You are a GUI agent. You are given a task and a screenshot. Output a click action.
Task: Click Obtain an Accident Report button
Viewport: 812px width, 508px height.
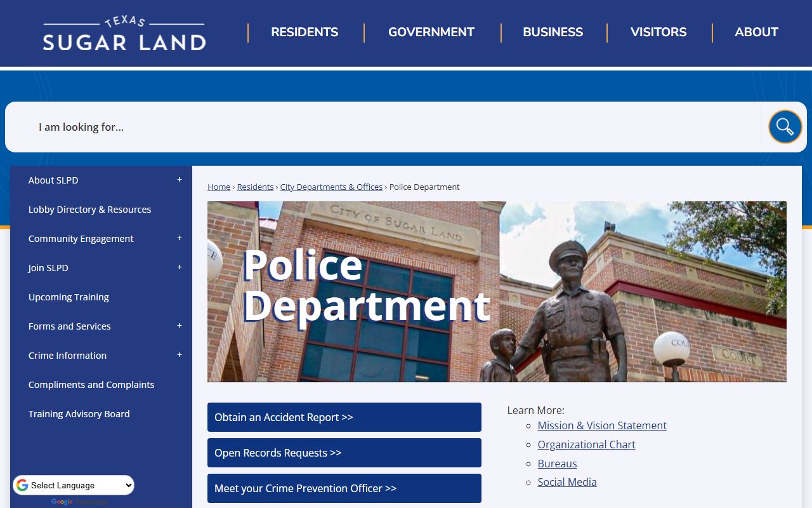[x=344, y=417]
